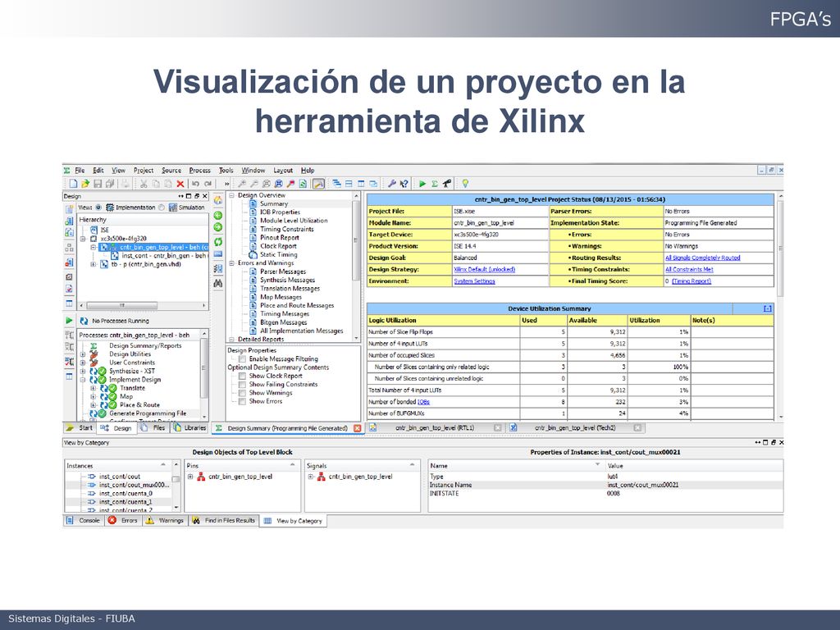Click the rerun arrows icon beside No Processes Running
Viewport: 840px width, 630px height.
(x=84, y=321)
